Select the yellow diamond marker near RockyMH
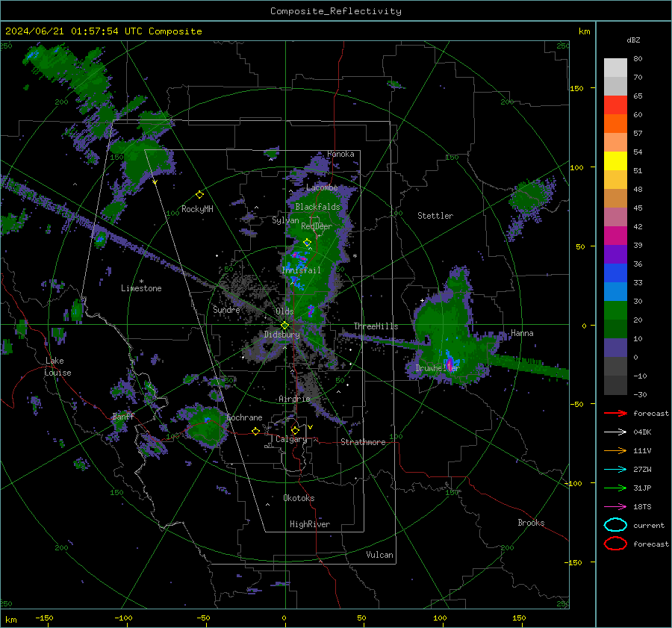This screenshot has width=672, height=628. [x=199, y=195]
